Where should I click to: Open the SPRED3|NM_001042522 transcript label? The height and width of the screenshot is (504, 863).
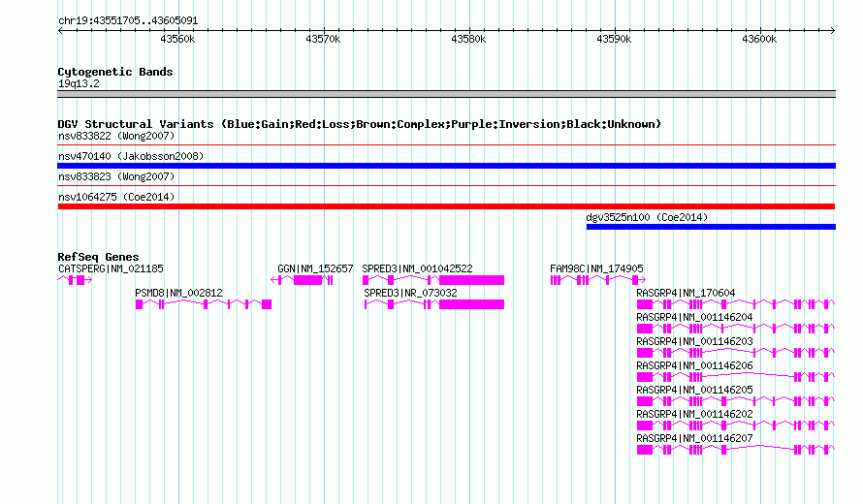(x=417, y=268)
